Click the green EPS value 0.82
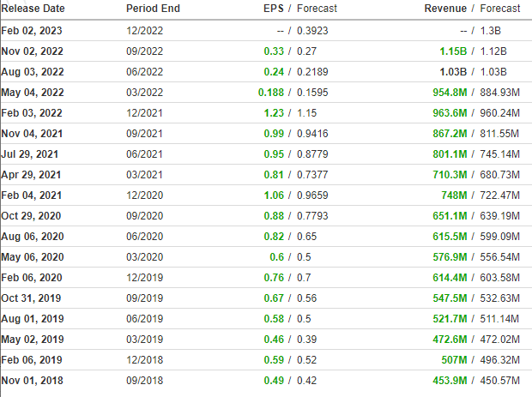This screenshot has height=397, width=532. (274, 237)
